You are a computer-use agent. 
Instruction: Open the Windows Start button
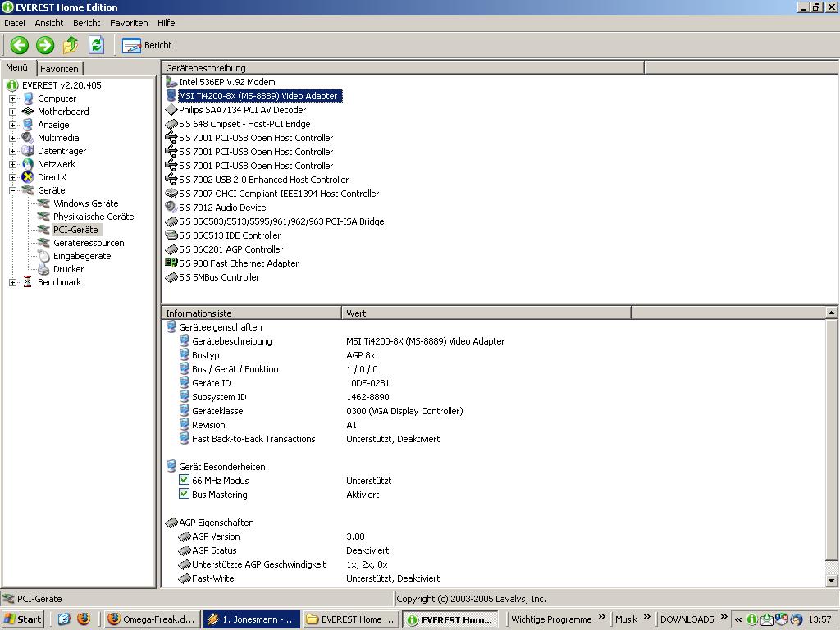pyautogui.click(x=23, y=619)
